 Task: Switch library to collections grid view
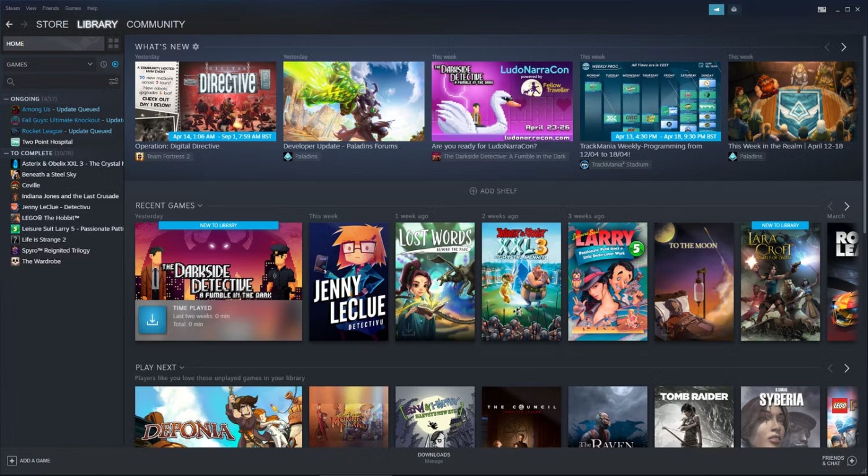click(x=113, y=43)
